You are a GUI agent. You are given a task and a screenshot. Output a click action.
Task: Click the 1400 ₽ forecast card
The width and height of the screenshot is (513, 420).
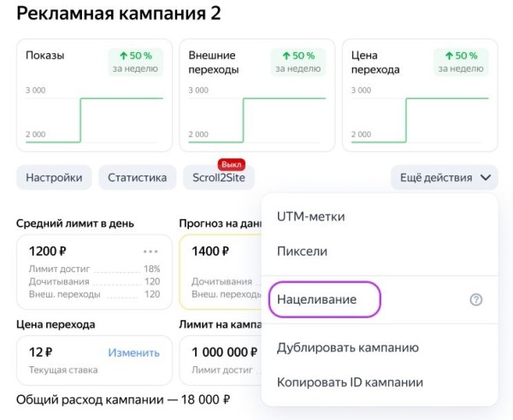click(219, 271)
